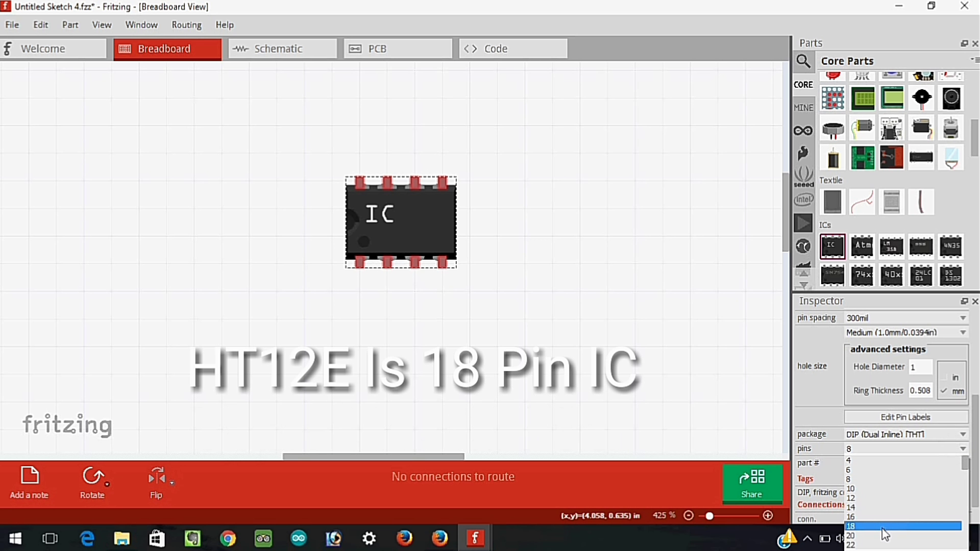Pick the 4N35 optocoupler part
The image size is (980, 551).
pos(951,246)
